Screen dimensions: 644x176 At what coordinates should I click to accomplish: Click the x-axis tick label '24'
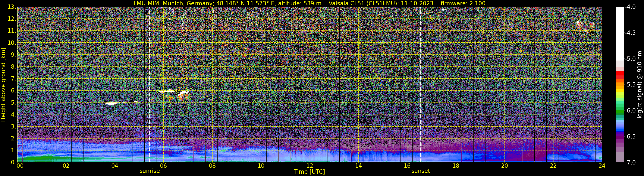tap(602, 166)
